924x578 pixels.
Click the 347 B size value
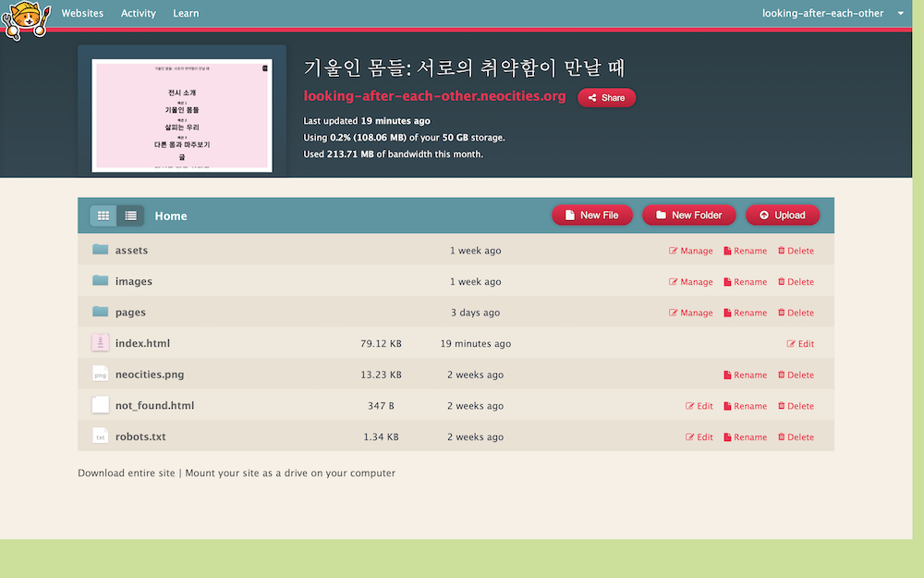click(381, 406)
